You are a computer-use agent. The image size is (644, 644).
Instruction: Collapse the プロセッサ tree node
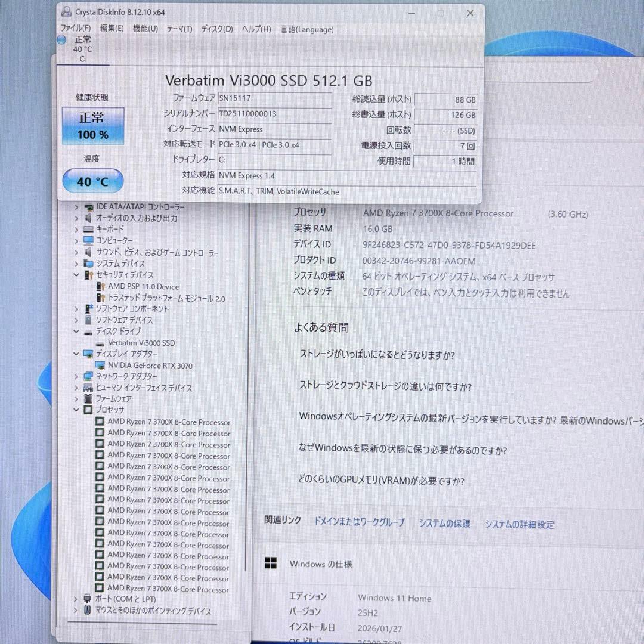click(x=76, y=410)
